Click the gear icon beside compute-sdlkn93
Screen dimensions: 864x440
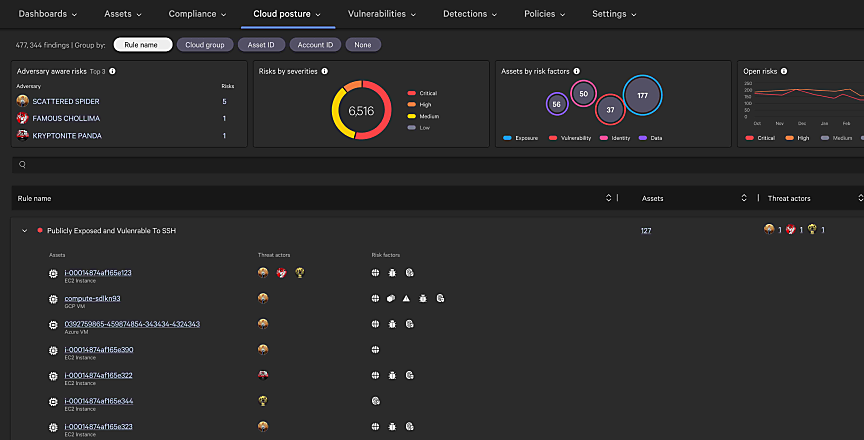[53, 299]
